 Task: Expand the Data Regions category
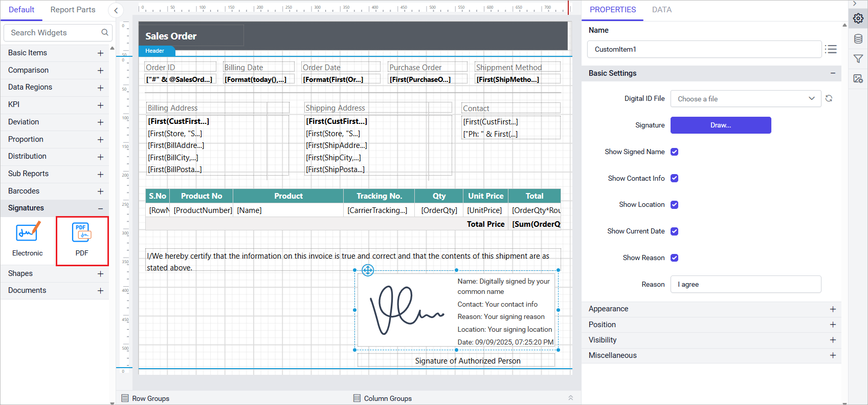point(101,88)
